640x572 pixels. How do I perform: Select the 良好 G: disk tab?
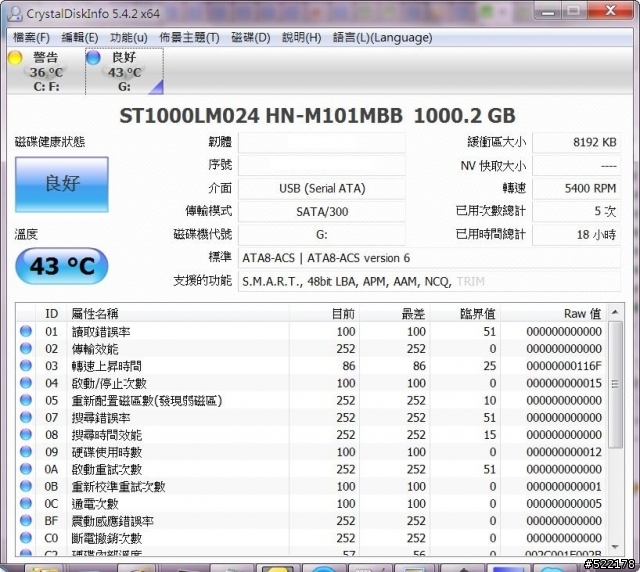(x=124, y=71)
